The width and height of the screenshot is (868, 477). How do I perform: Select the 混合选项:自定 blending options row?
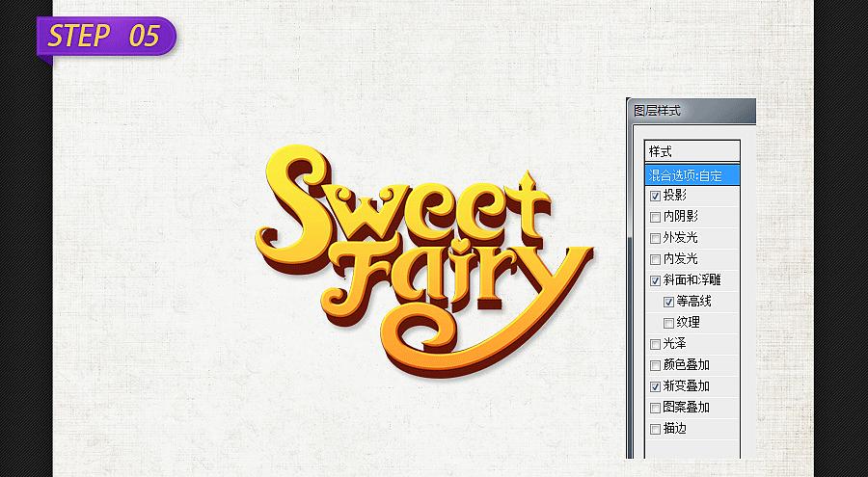click(x=692, y=174)
